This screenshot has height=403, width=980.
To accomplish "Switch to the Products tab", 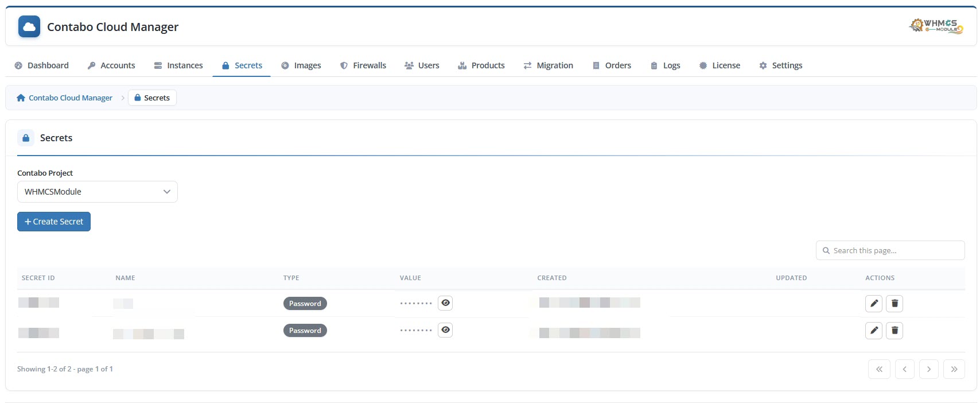I will (481, 65).
